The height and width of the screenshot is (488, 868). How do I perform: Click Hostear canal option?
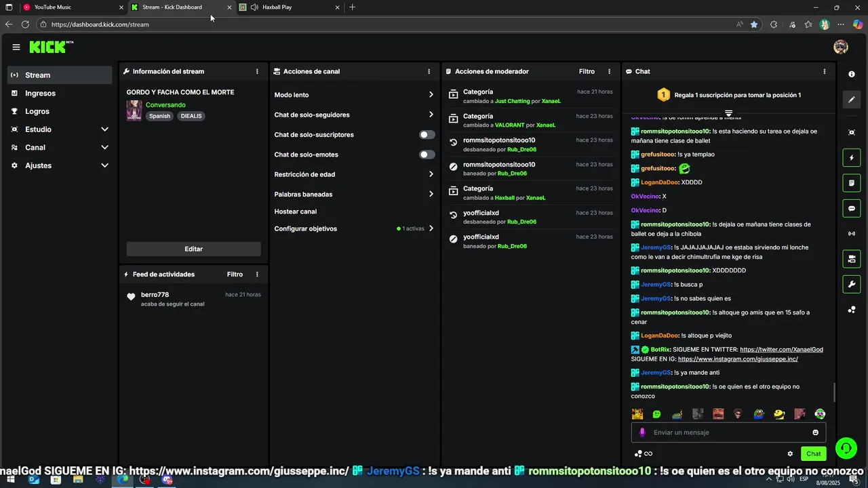[295, 211]
